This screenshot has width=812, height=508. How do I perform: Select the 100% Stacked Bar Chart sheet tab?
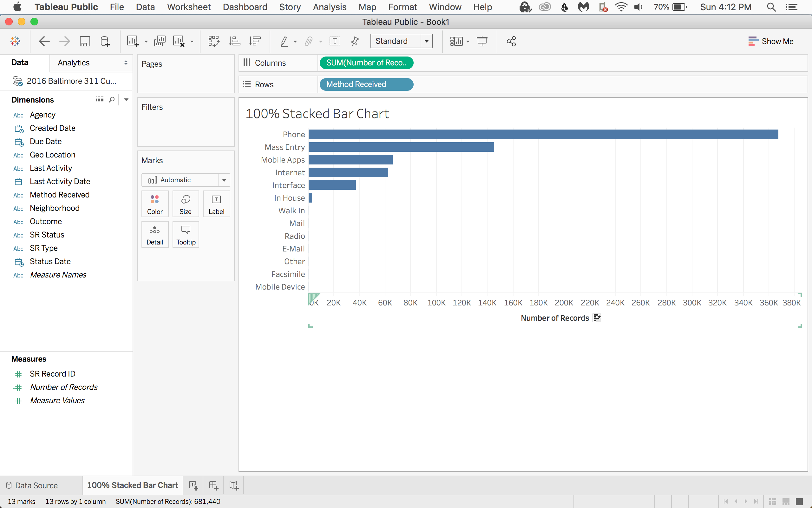[x=133, y=485]
